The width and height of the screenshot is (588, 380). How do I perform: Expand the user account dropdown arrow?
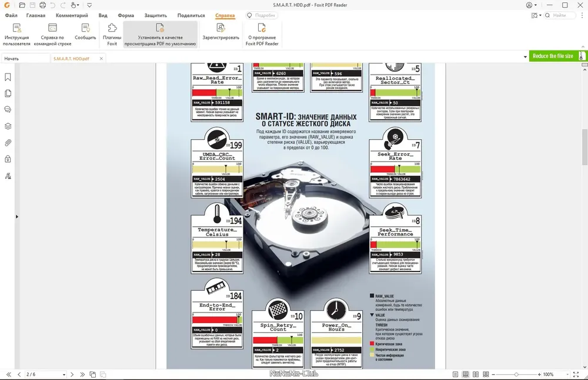537,5
